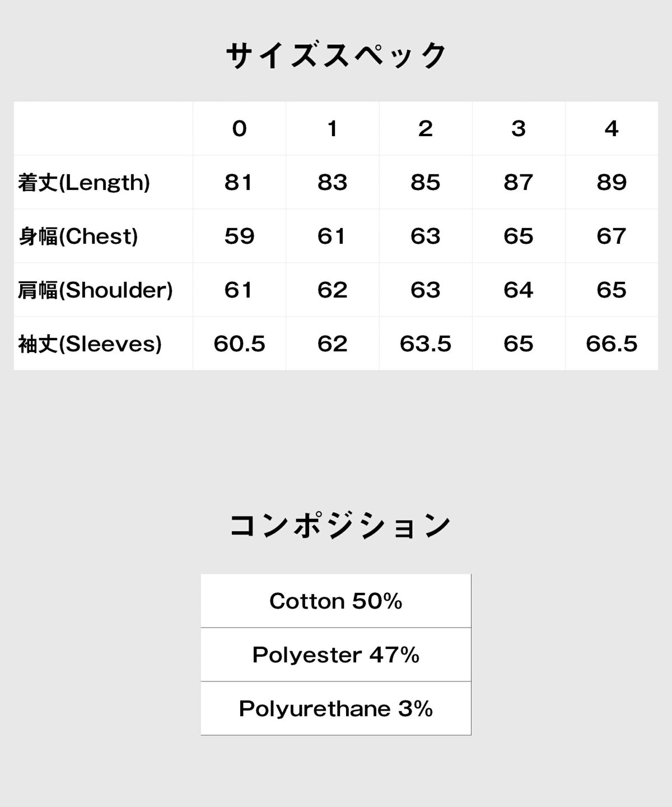672x807 pixels.
Task: Select size 4 column header
Action: pos(612,128)
